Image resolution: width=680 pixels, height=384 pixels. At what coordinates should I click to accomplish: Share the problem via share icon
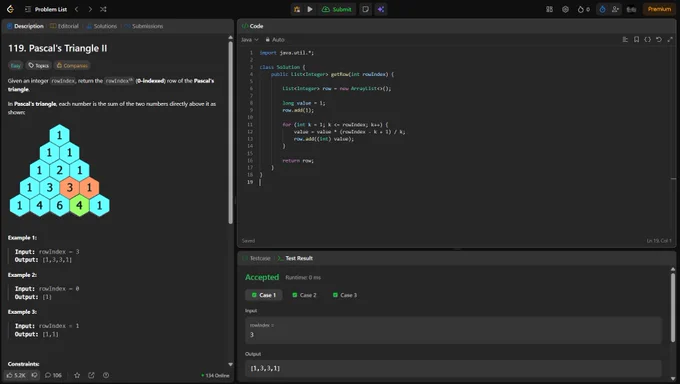91,375
